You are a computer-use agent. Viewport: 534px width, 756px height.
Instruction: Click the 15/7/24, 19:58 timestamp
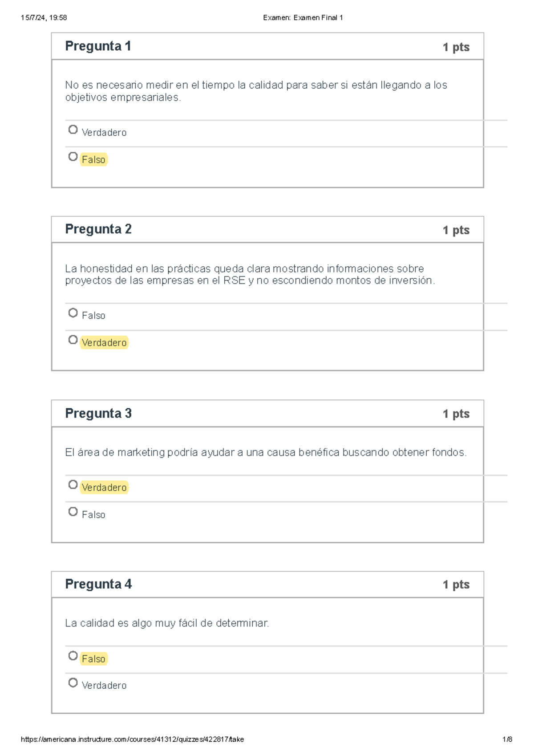point(44,18)
